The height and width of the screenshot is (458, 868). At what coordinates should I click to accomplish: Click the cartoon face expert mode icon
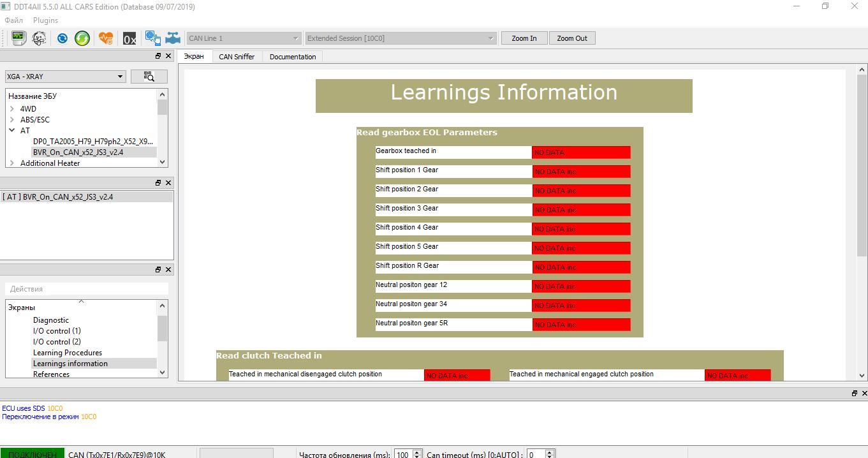pos(40,38)
